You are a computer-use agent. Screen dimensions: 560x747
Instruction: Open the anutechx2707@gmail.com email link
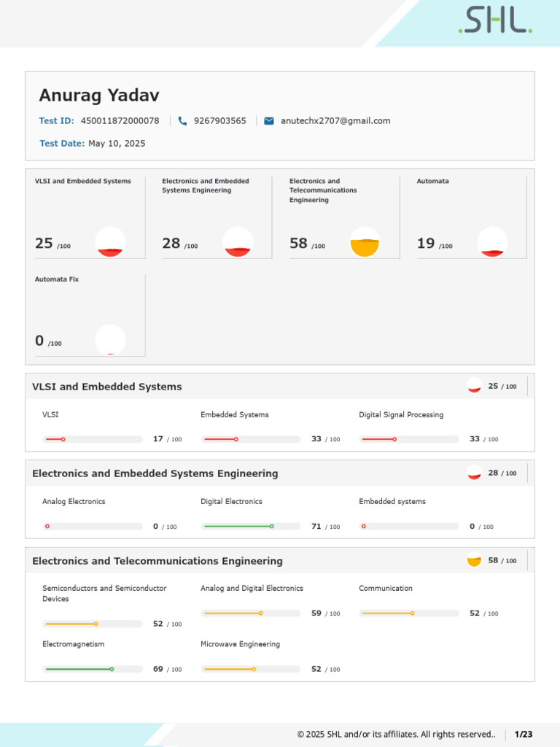(335, 121)
